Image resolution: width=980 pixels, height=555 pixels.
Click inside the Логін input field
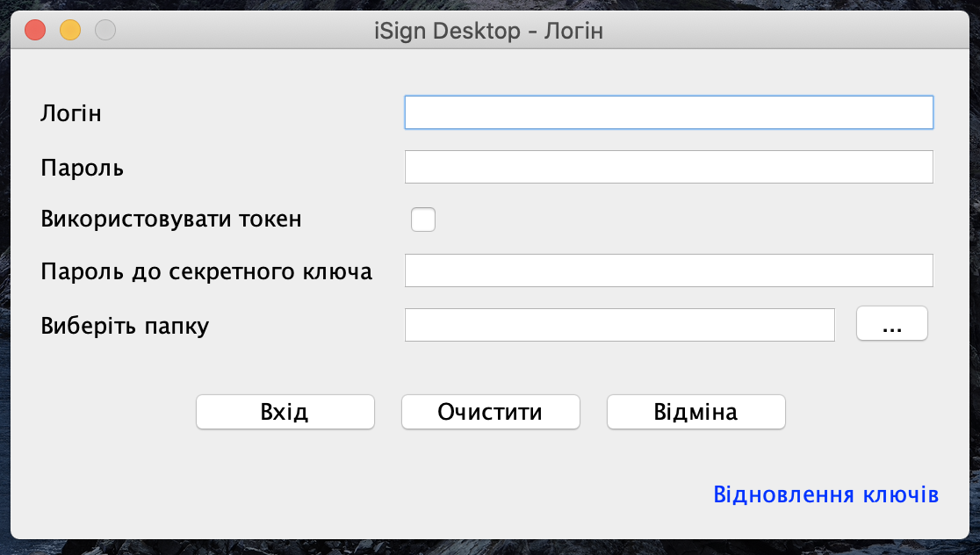(667, 112)
